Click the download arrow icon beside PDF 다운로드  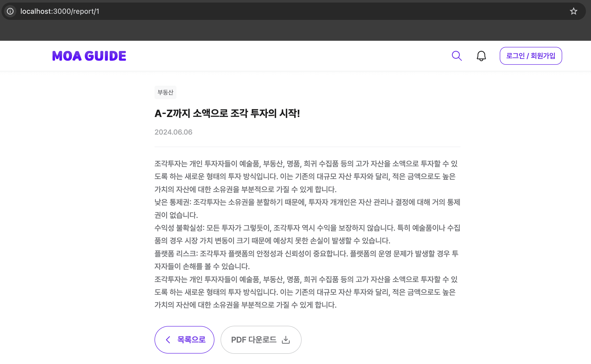click(286, 340)
